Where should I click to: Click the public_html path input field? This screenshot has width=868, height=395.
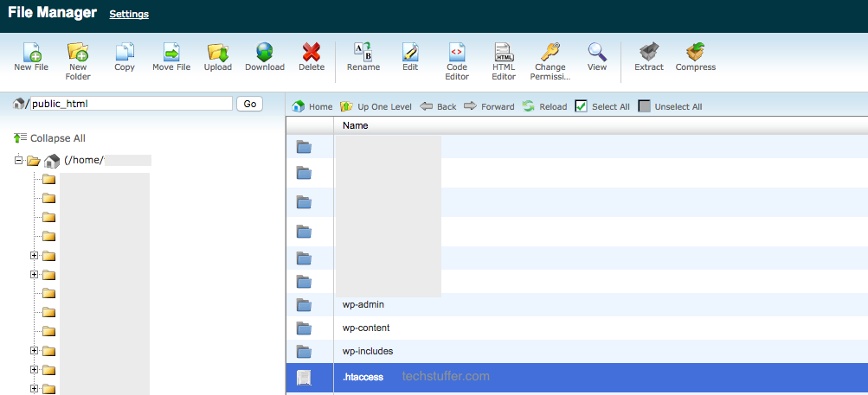(132, 104)
